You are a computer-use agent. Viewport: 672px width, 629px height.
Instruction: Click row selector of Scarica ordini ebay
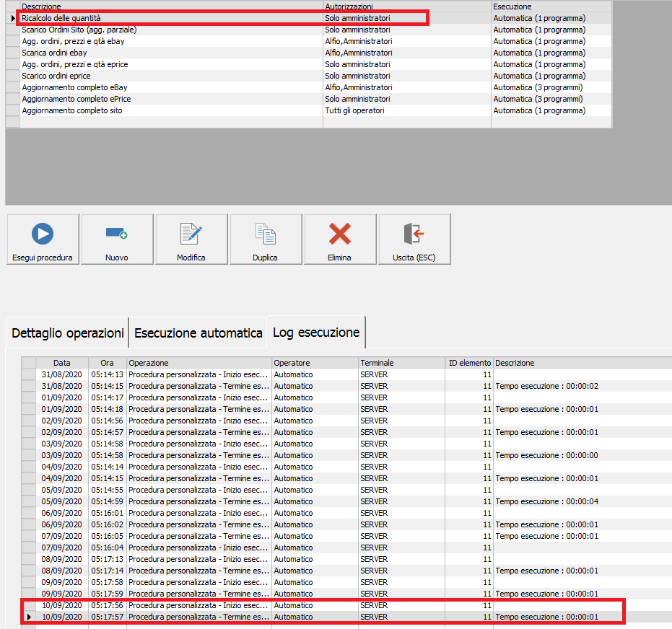13,53
